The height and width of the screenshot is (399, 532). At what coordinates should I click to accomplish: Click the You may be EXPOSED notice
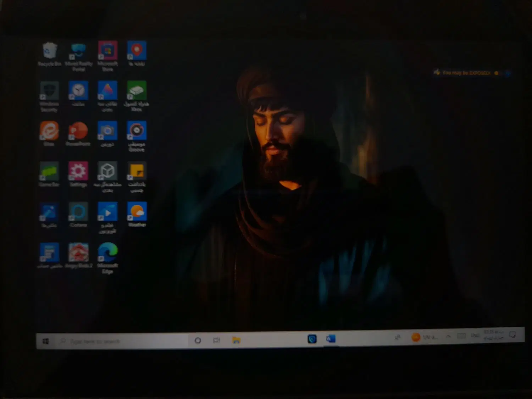tap(466, 73)
